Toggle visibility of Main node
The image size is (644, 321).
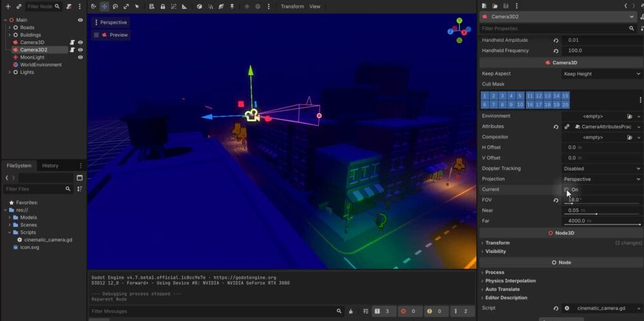pyautogui.click(x=80, y=20)
